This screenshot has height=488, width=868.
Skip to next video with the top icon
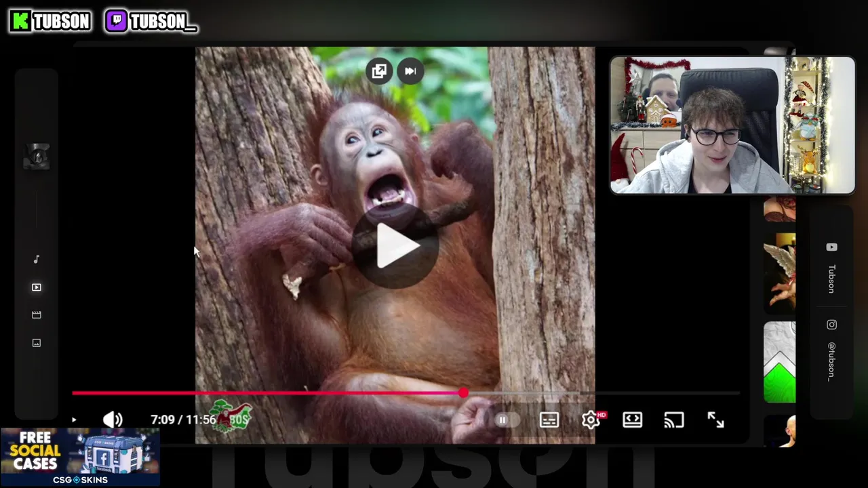pyautogui.click(x=410, y=71)
